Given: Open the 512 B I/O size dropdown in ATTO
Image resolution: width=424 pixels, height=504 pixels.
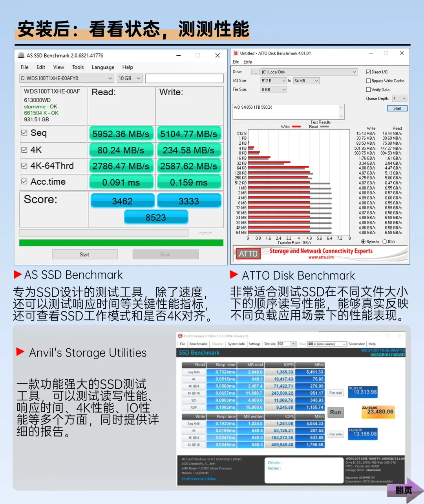Looking at the screenshot, I should (x=274, y=81).
